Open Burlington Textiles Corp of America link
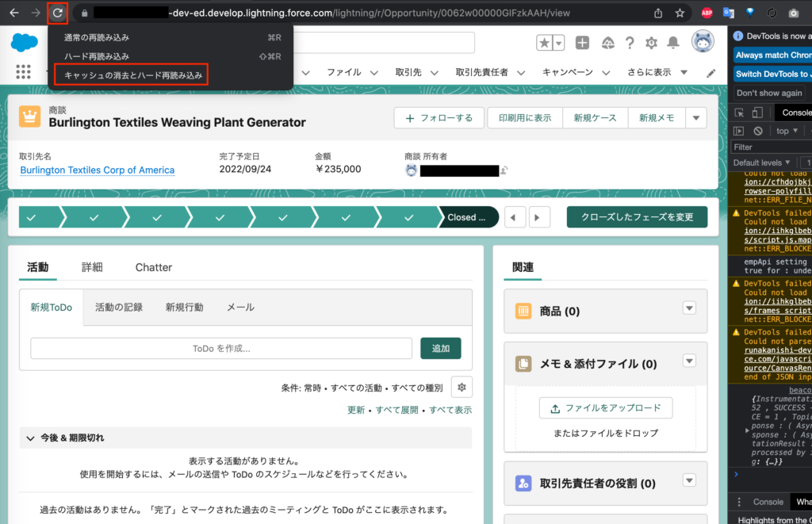Screen dimensions: 812x524 coord(97,170)
